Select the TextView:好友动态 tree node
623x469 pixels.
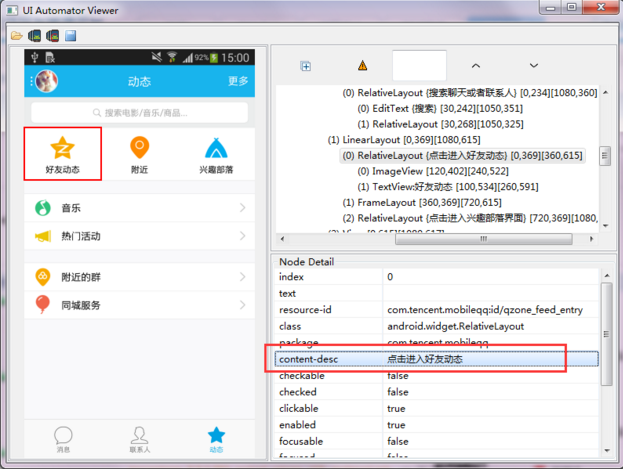448,187
